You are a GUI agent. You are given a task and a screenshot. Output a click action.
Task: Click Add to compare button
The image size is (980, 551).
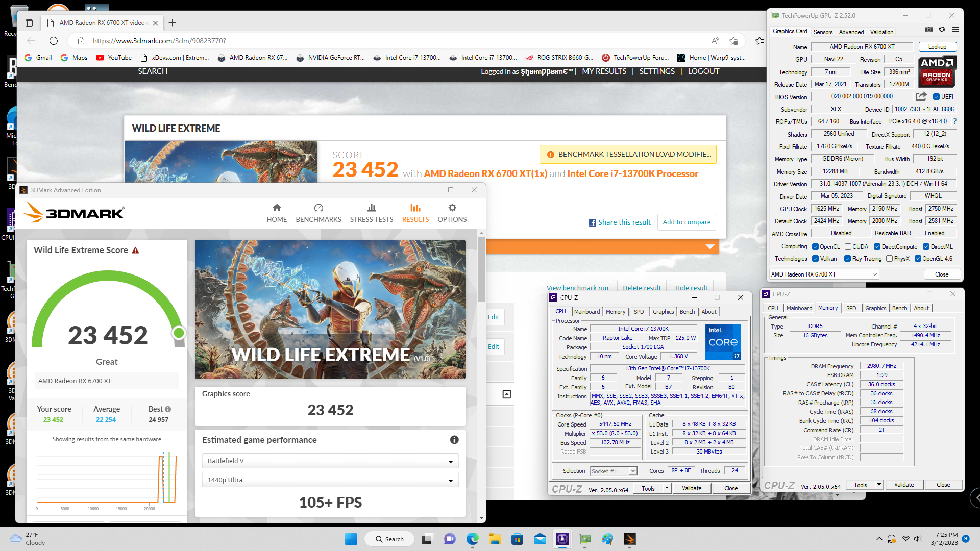pyautogui.click(x=687, y=222)
